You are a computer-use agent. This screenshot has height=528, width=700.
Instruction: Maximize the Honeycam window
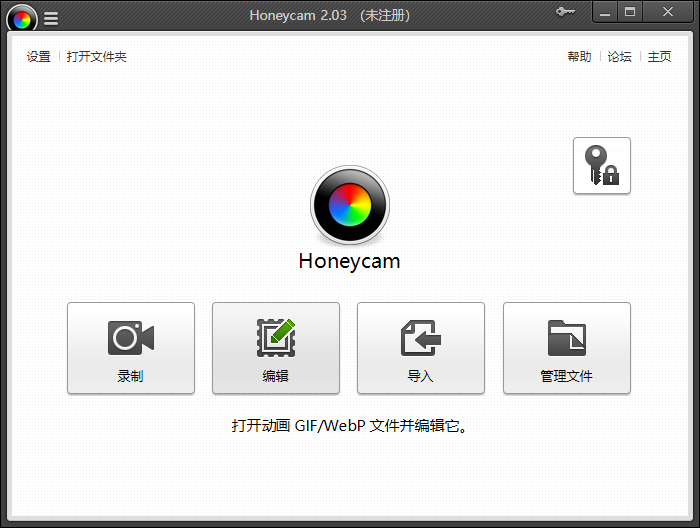coord(630,12)
